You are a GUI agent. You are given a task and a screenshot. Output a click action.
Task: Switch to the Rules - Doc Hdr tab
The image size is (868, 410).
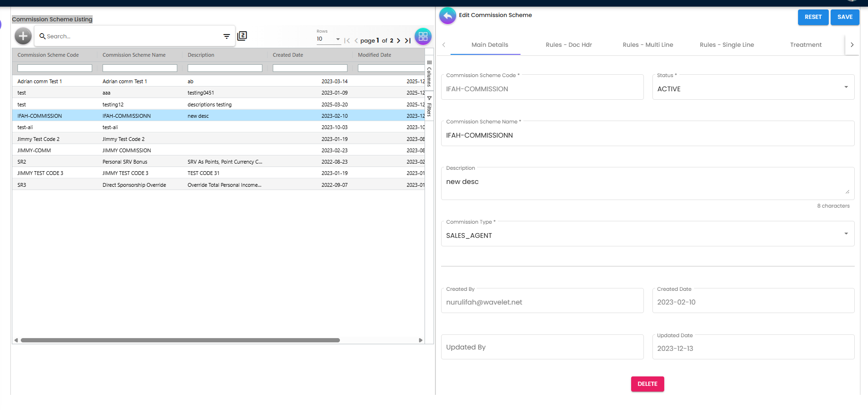pyautogui.click(x=569, y=45)
